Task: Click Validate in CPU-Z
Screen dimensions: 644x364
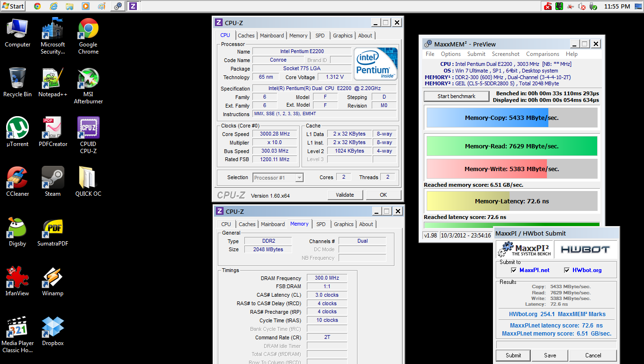Action: [x=345, y=195]
